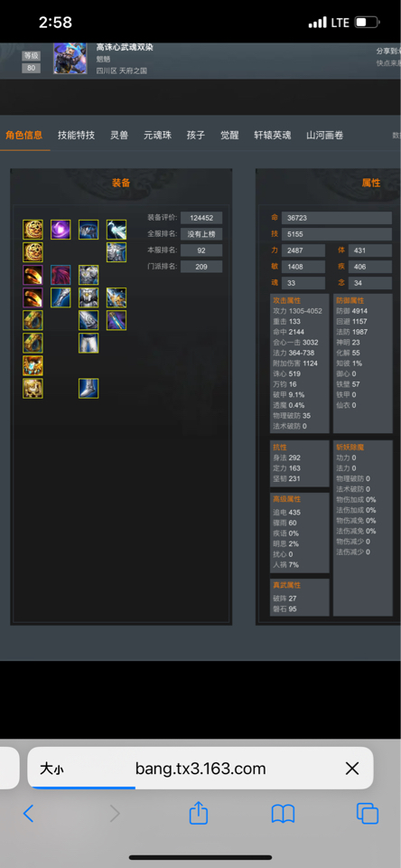Open the 灵兽 tab

point(119,135)
